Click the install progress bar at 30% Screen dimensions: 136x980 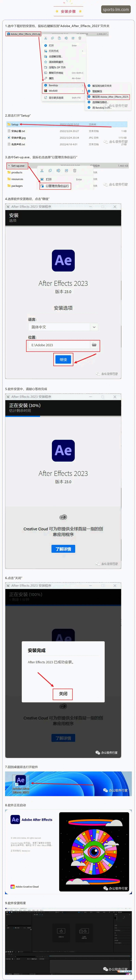click(63, 416)
